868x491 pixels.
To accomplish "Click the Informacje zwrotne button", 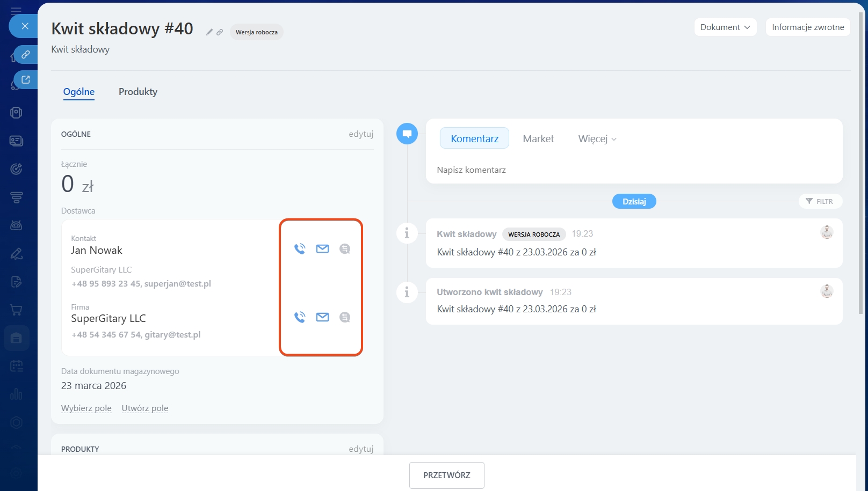I will pos(807,27).
